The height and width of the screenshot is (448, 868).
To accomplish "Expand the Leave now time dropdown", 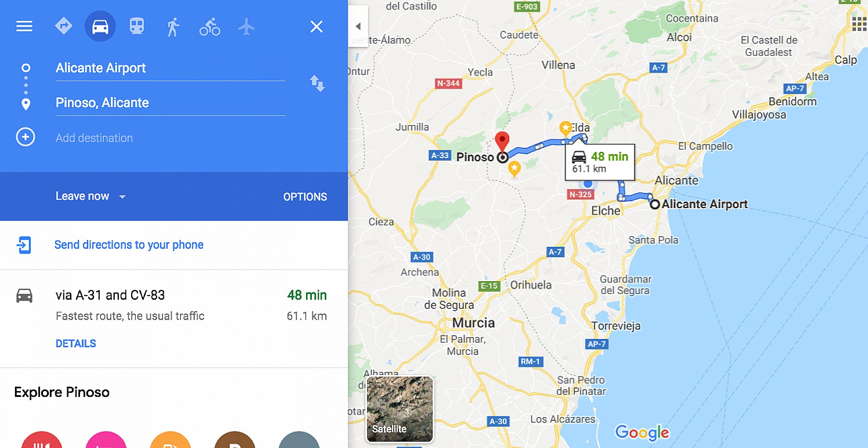I will coord(90,196).
